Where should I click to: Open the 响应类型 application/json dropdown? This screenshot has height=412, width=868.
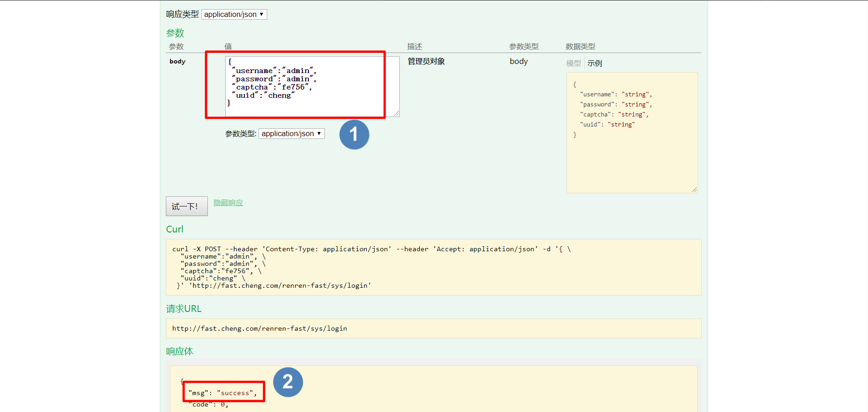tap(234, 14)
